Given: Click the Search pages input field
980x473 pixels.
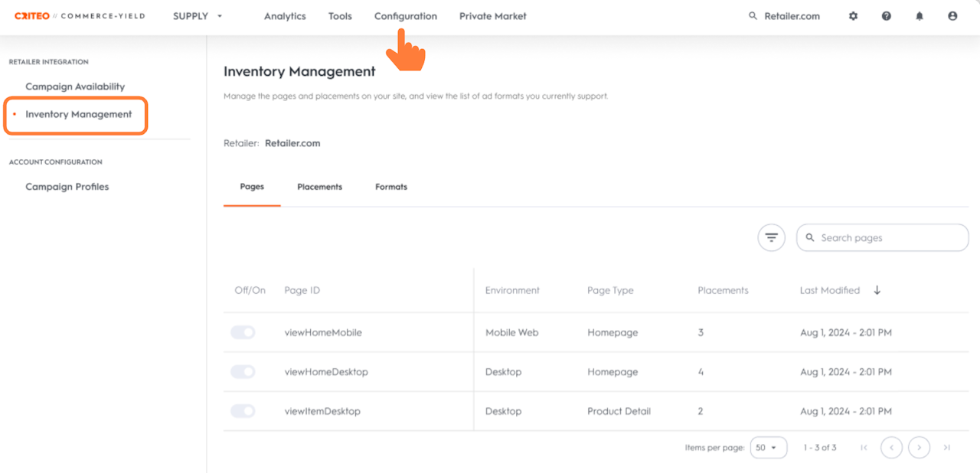Looking at the screenshot, I should point(890,238).
